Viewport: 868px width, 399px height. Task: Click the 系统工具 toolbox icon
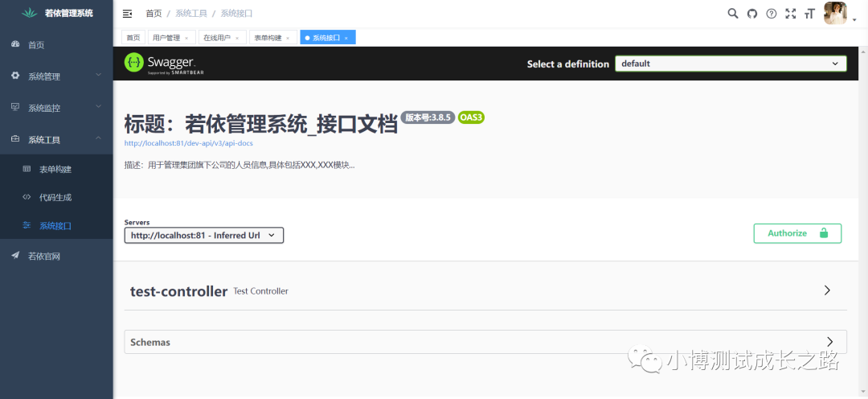coord(15,138)
